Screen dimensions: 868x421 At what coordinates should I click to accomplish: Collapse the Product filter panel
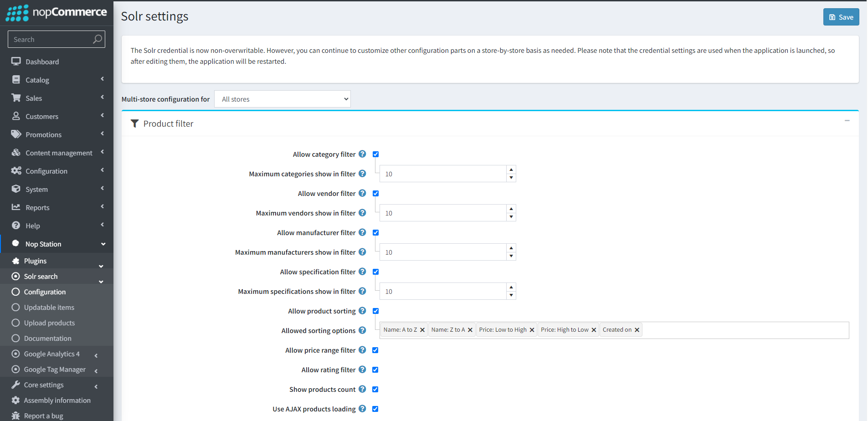[x=847, y=121]
